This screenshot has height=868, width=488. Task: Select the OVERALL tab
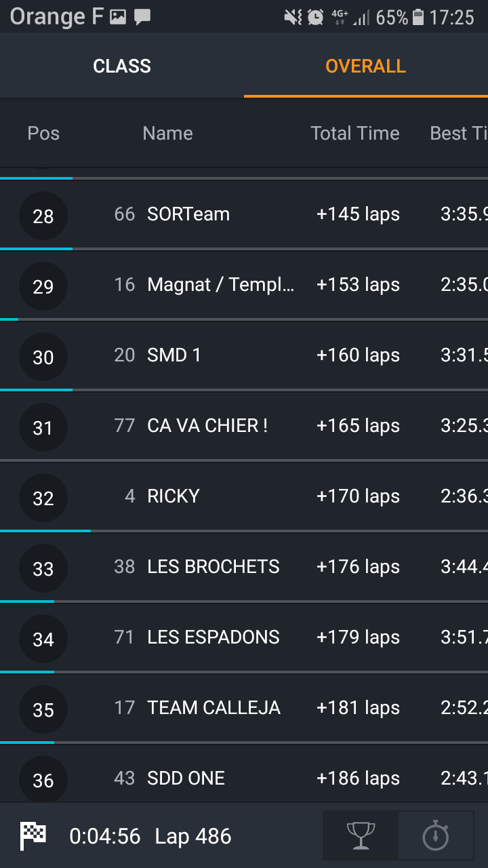365,66
